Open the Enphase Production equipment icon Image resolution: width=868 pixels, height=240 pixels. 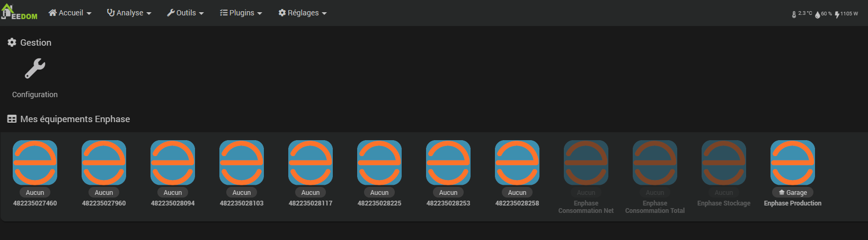(793, 162)
